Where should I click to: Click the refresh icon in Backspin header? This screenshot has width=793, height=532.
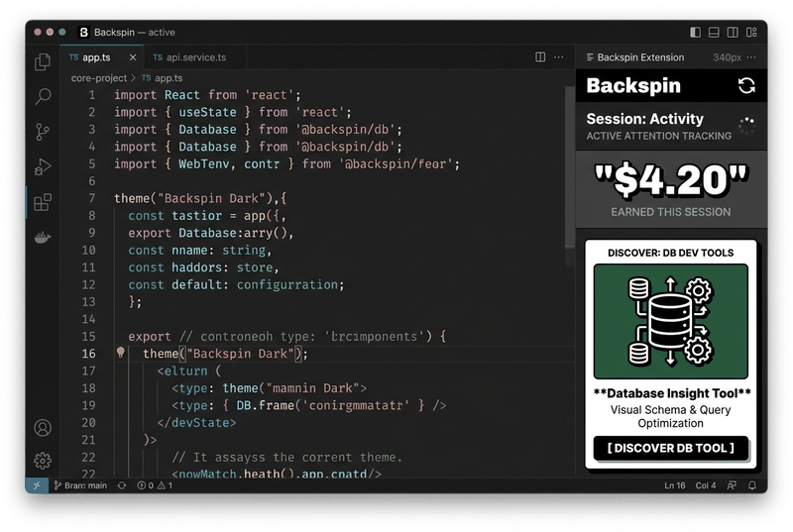pos(746,85)
